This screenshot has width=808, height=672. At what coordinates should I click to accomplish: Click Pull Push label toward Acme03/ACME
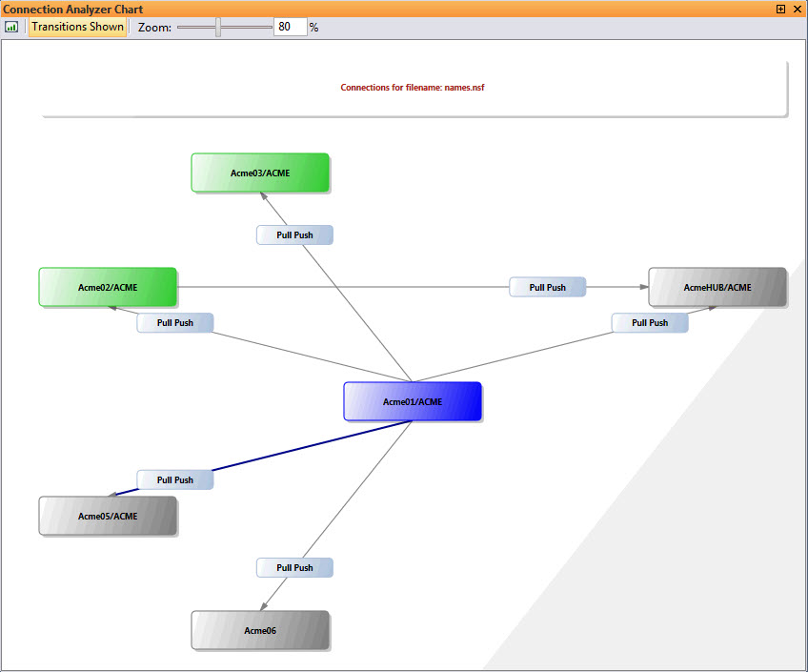(294, 234)
